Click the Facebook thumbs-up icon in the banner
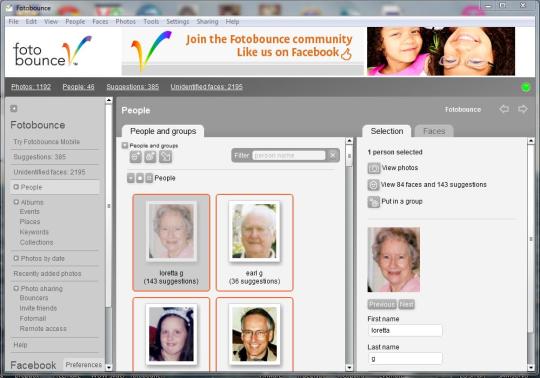The image size is (540, 378). pyautogui.click(x=346, y=54)
